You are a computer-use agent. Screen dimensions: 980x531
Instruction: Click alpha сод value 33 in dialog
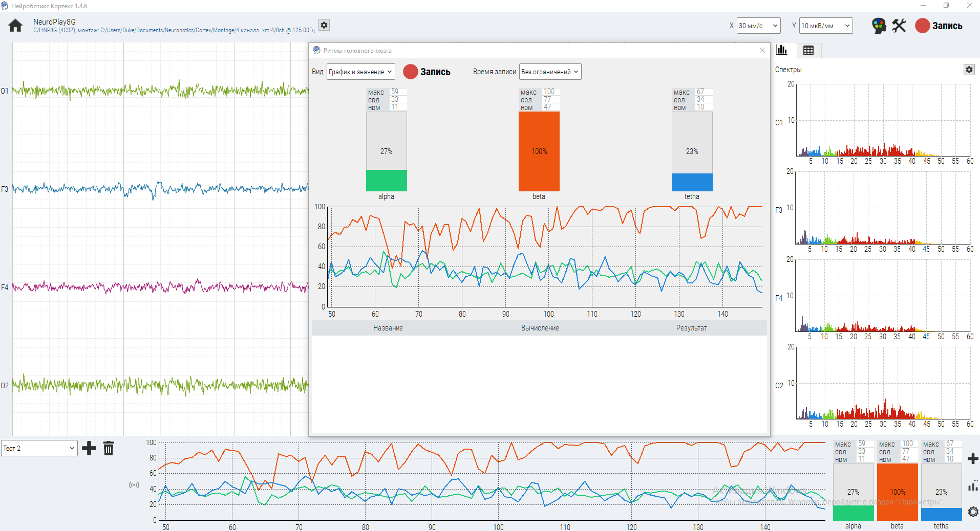tap(398, 100)
